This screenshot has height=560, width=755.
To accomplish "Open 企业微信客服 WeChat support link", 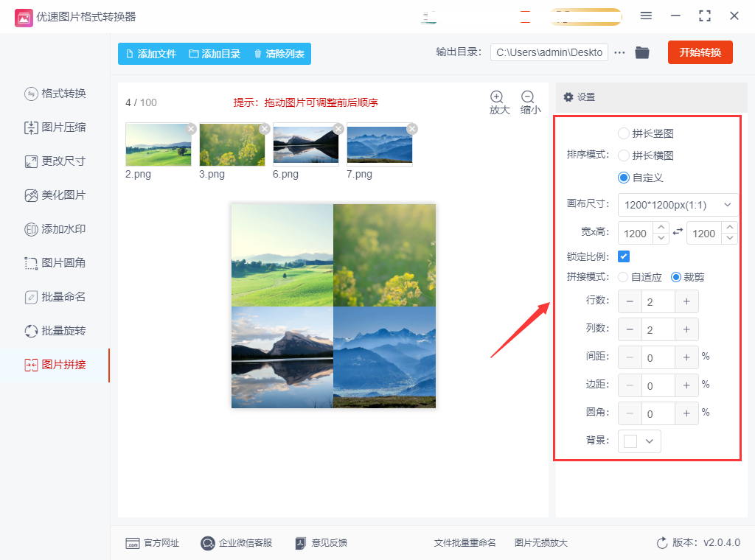I will tap(237, 543).
